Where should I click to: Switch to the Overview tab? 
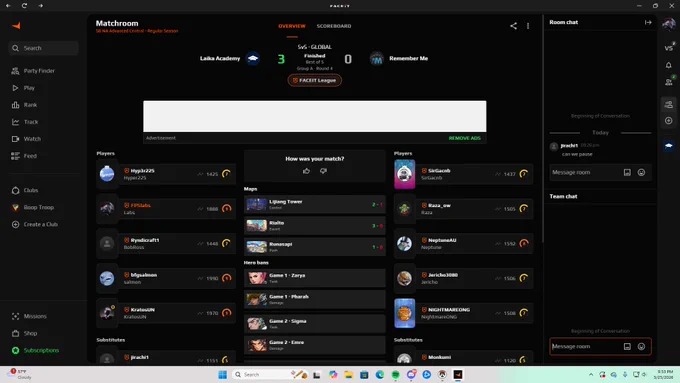(292, 26)
